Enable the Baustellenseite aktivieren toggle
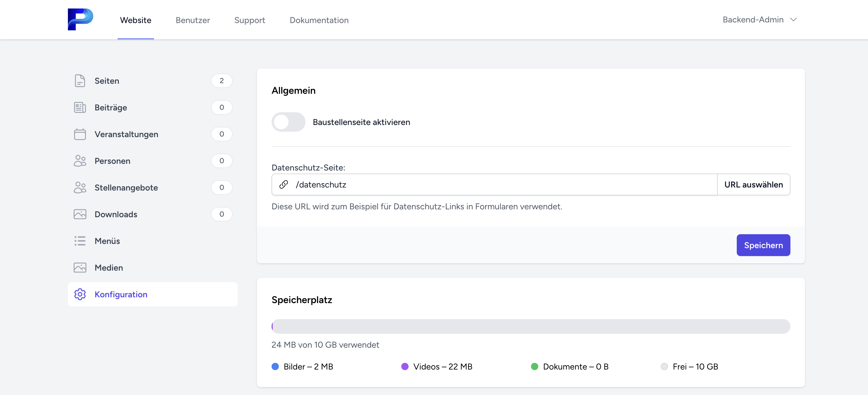This screenshot has height=395, width=868. pos(289,122)
